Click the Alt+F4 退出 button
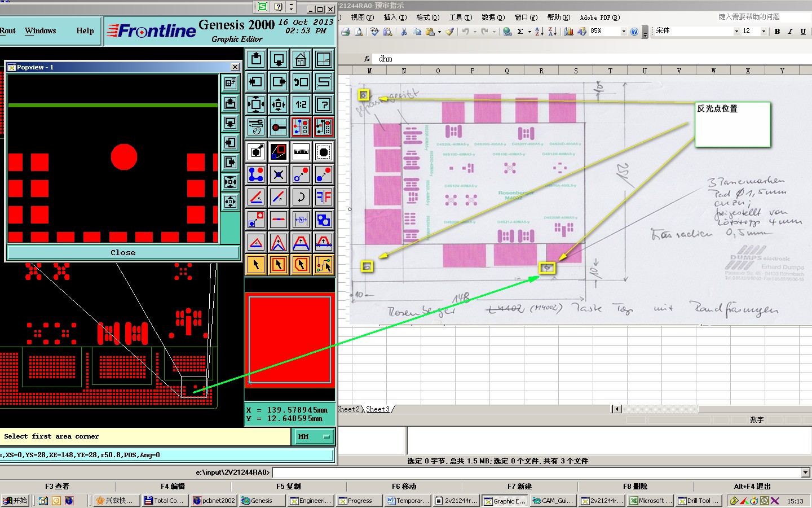 click(x=752, y=486)
